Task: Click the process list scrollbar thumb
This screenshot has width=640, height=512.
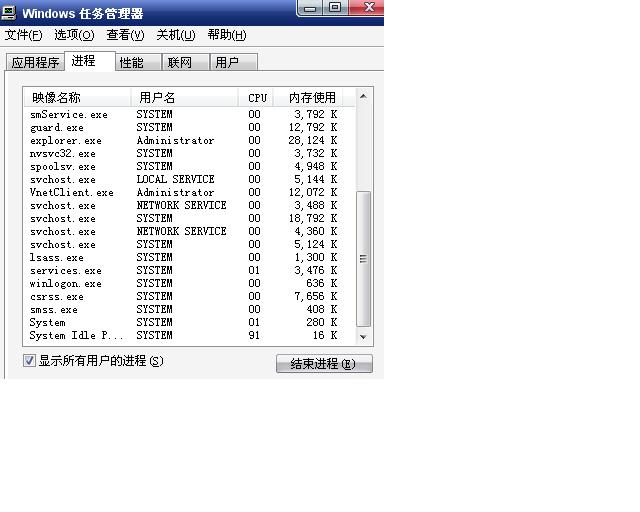Action: pyautogui.click(x=363, y=259)
